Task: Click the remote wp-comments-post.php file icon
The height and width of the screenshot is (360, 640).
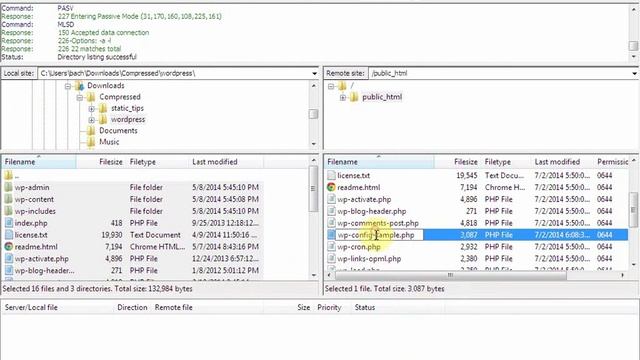Action: 331,223
